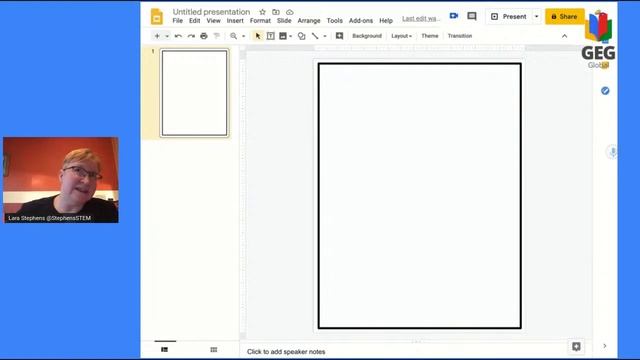Open the Tools menu
The width and height of the screenshot is (640, 360).
(x=335, y=20)
